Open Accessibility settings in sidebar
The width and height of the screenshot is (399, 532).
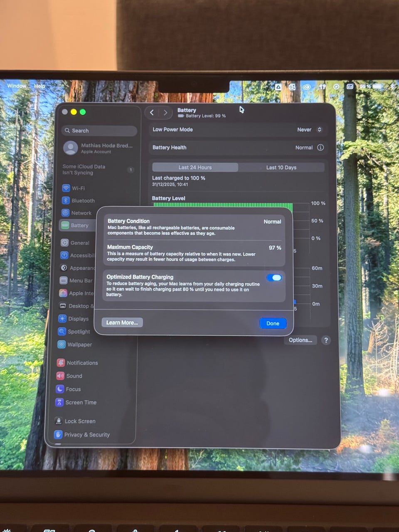tap(78, 255)
